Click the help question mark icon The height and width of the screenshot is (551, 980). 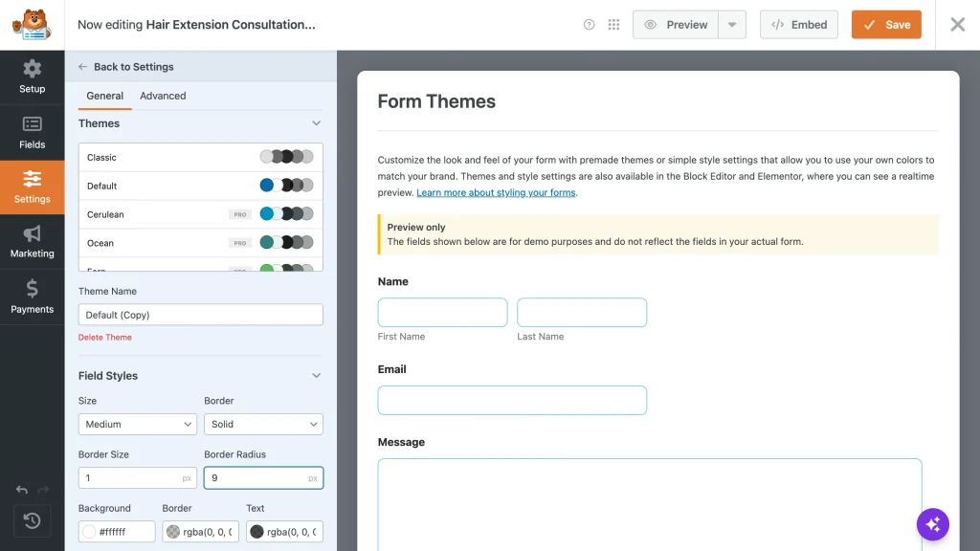click(589, 24)
